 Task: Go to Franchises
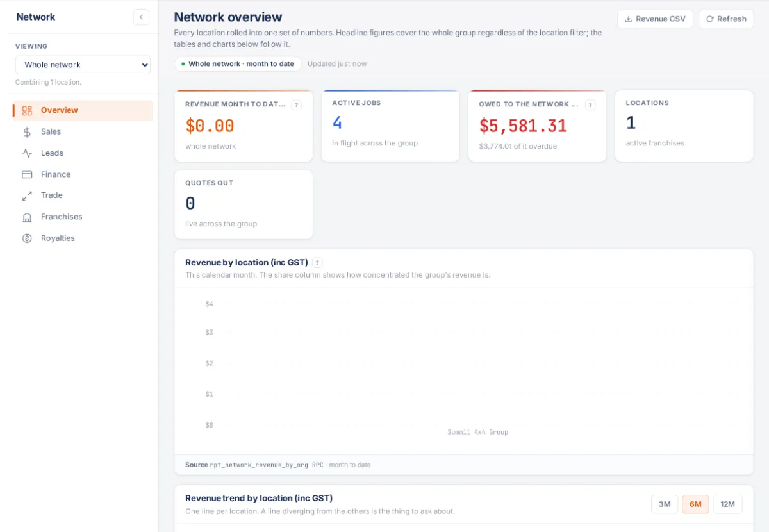[x=83, y=217]
